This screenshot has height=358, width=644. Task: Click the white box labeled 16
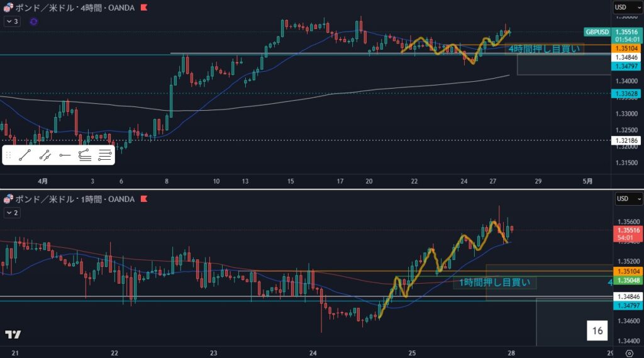[x=597, y=330]
